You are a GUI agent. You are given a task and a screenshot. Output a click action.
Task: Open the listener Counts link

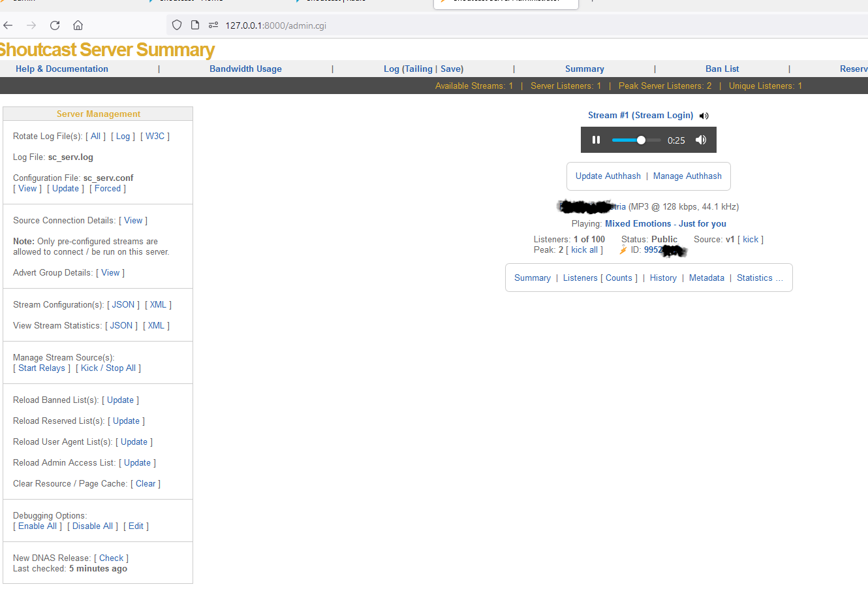point(619,278)
